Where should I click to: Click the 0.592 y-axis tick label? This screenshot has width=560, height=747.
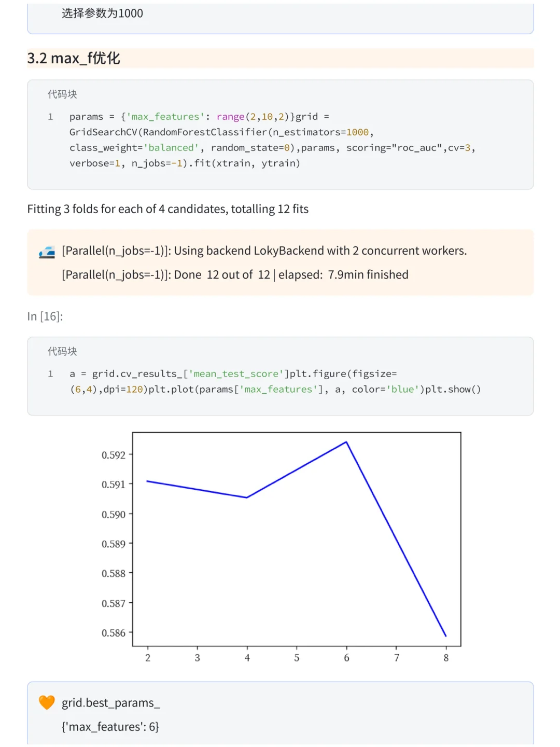(x=114, y=455)
